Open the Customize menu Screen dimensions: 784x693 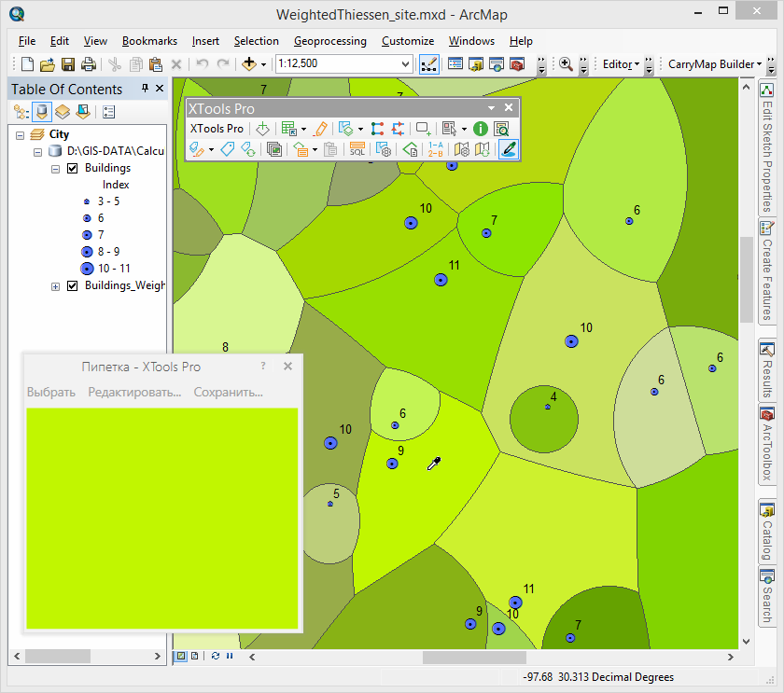[408, 41]
